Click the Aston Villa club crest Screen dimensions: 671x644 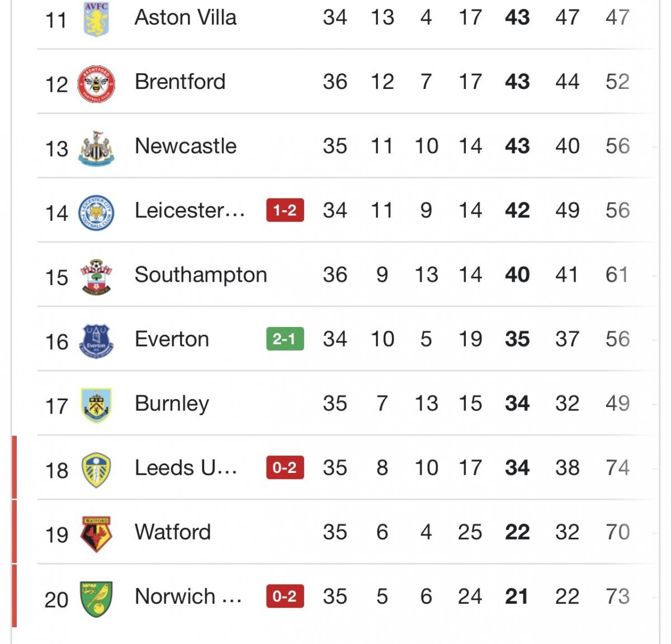pos(96,19)
